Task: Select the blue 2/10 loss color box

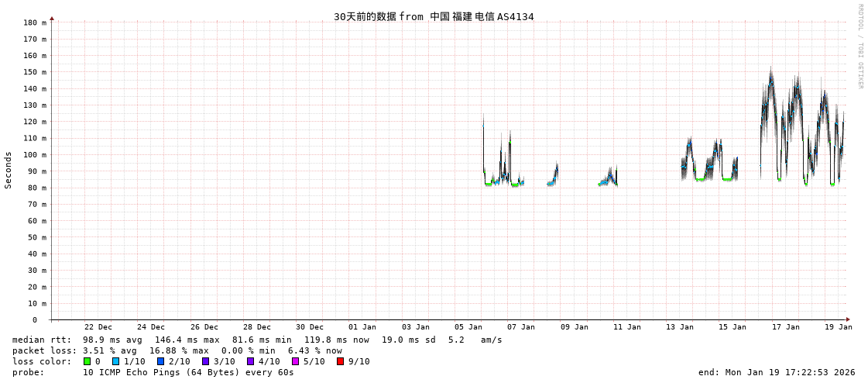Action: (x=160, y=361)
